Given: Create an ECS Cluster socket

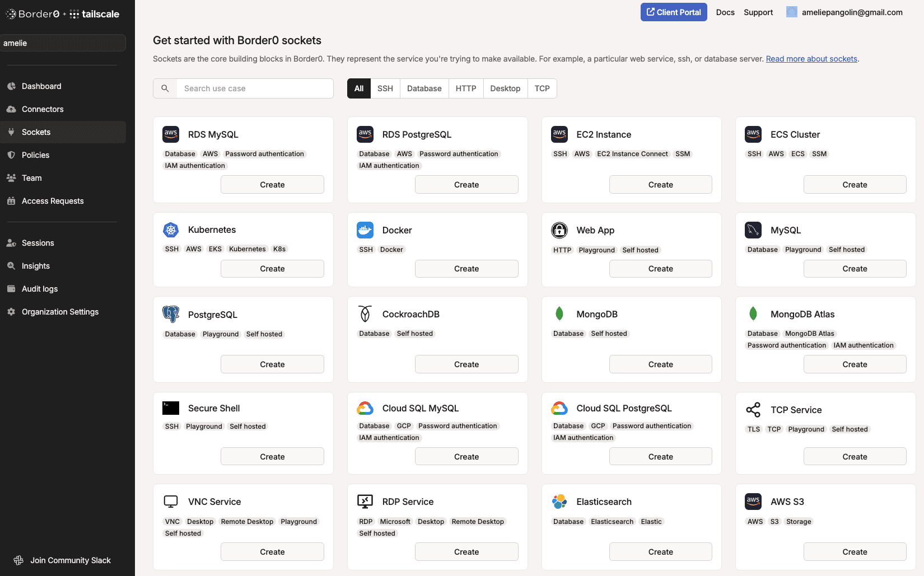Looking at the screenshot, I should click(855, 185).
